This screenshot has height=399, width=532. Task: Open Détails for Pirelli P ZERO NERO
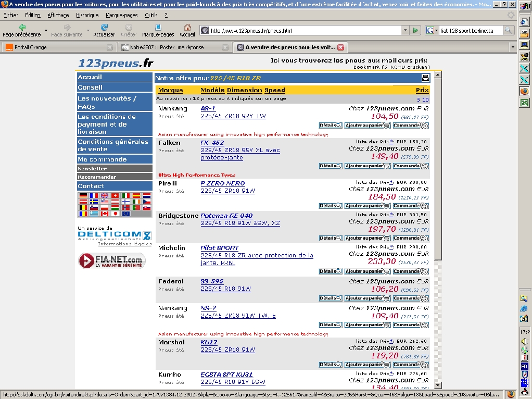331,206
